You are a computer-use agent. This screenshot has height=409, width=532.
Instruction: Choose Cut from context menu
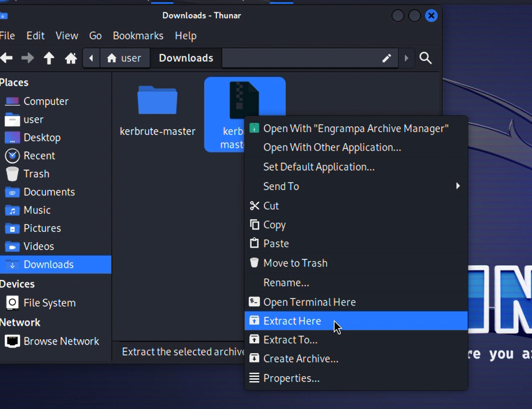[x=356, y=206]
